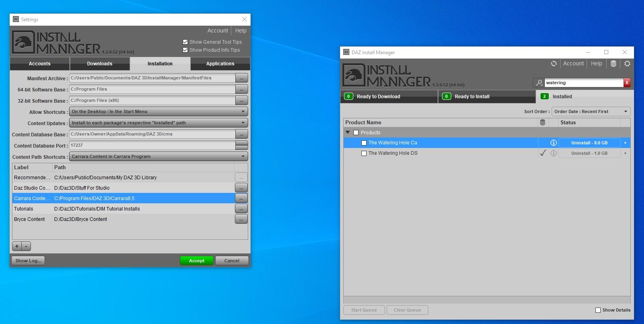
Task: Click info icon for The Watering Hole Ca
Action: click(x=553, y=143)
